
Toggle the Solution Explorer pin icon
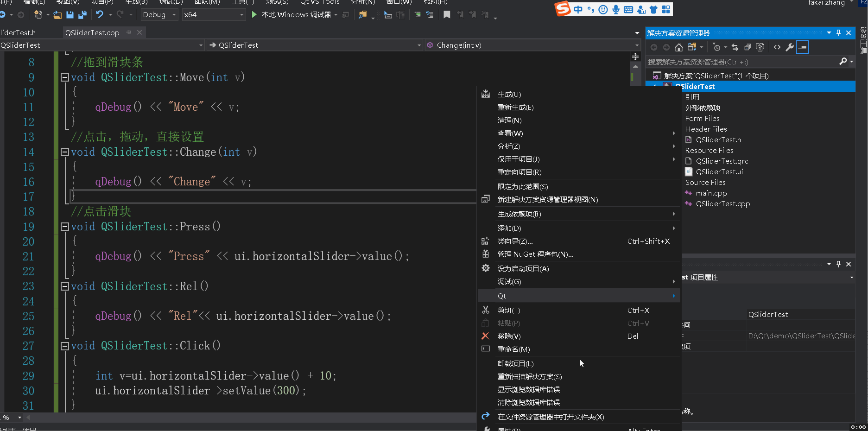pos(838,33)
